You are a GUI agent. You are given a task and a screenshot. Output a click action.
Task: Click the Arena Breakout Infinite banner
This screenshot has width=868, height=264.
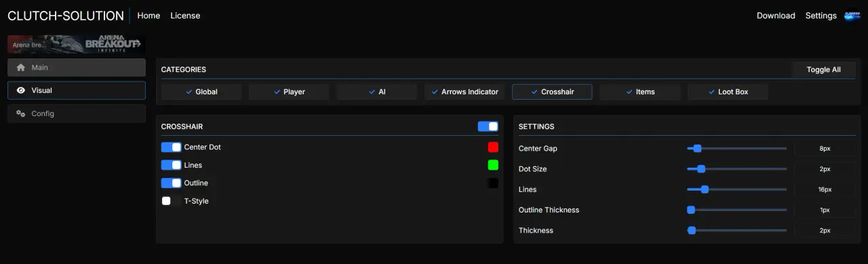pyautogui.click(x=76, y=44)
